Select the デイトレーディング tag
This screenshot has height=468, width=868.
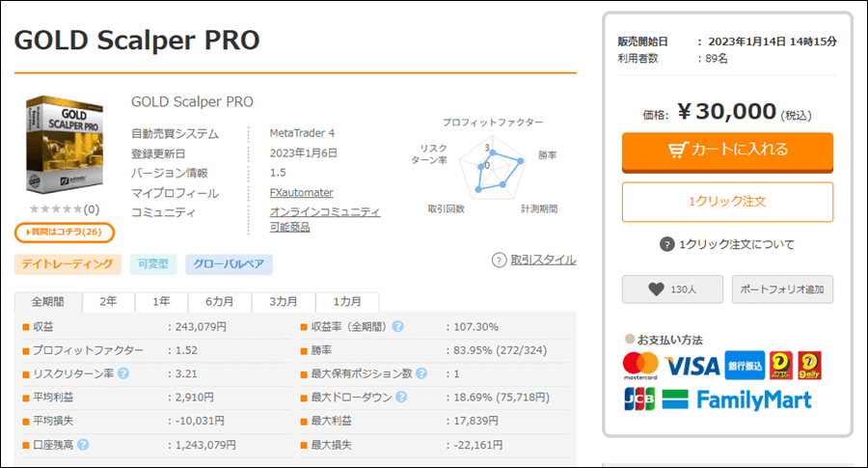[x=68, y=264]
